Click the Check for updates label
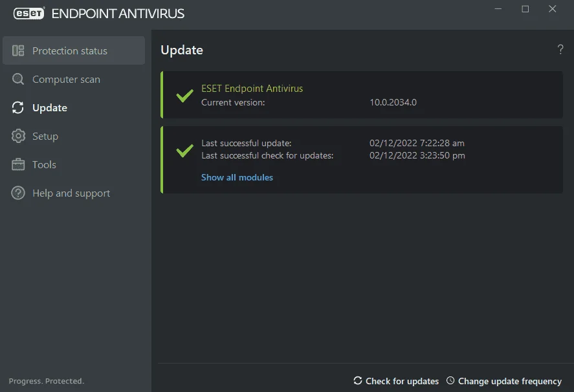 click(x=402, y=381)
